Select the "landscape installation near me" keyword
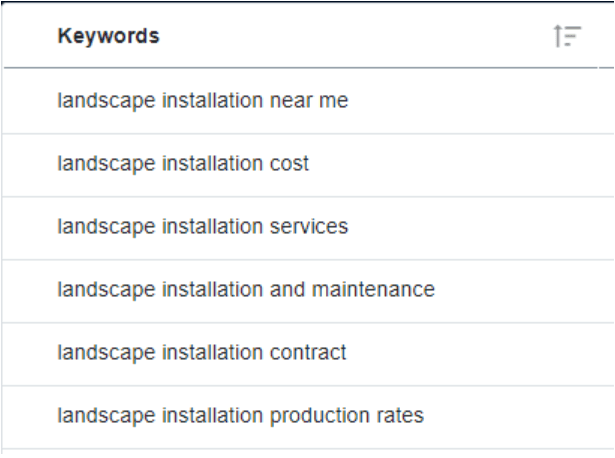This screenshot has width=615, height=458. point(202,100)
